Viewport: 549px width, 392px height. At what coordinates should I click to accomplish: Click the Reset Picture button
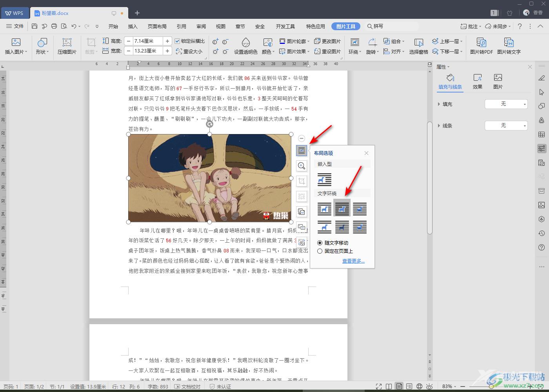click(327, 51)
